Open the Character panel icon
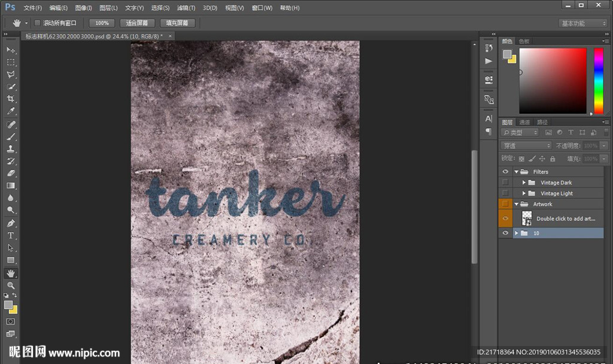613x364 pixels. 488,119
